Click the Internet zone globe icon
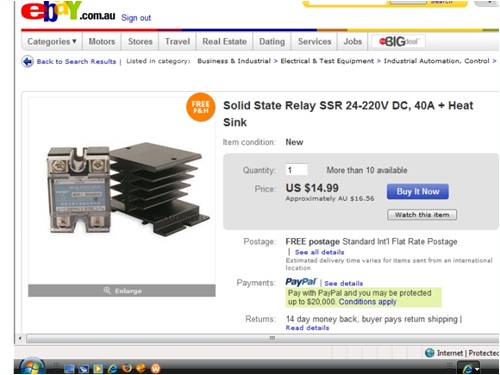The height and width of the screenshot is (375, 500). [x=430, y=353]
